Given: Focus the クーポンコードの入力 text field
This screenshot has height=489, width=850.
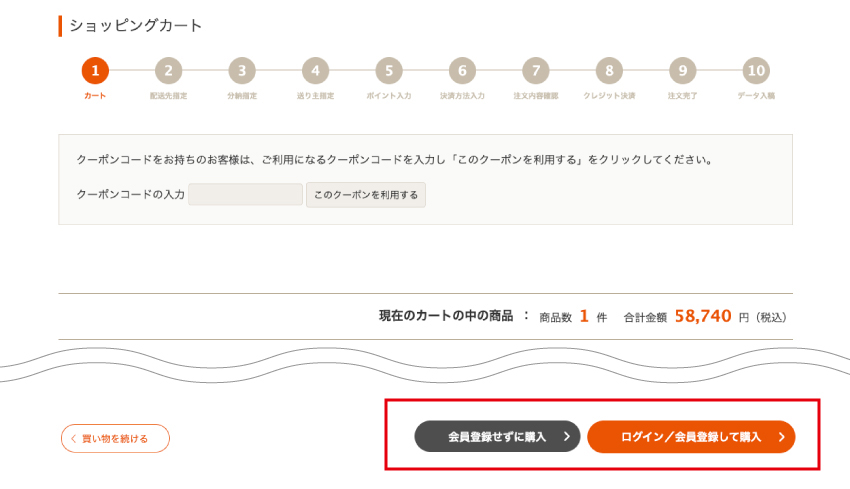Looking at the screenshot, I should pos(245,194).
